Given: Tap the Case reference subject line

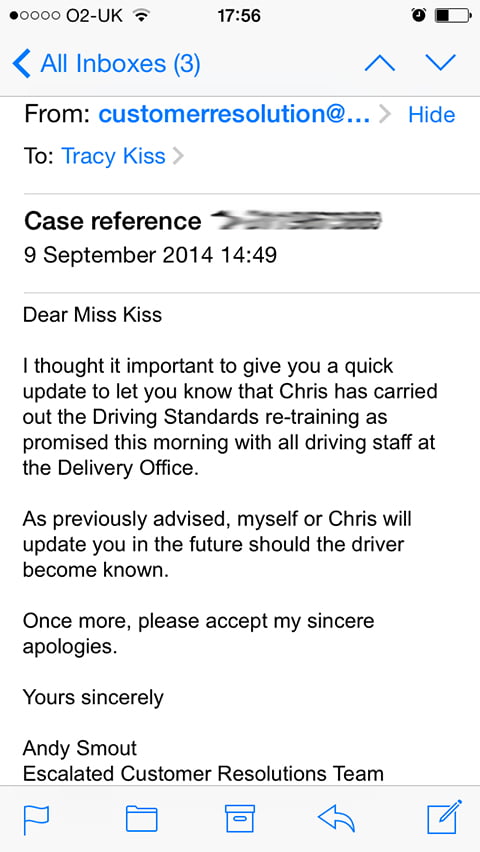Looking at the screenshot, I should (203, 221).
